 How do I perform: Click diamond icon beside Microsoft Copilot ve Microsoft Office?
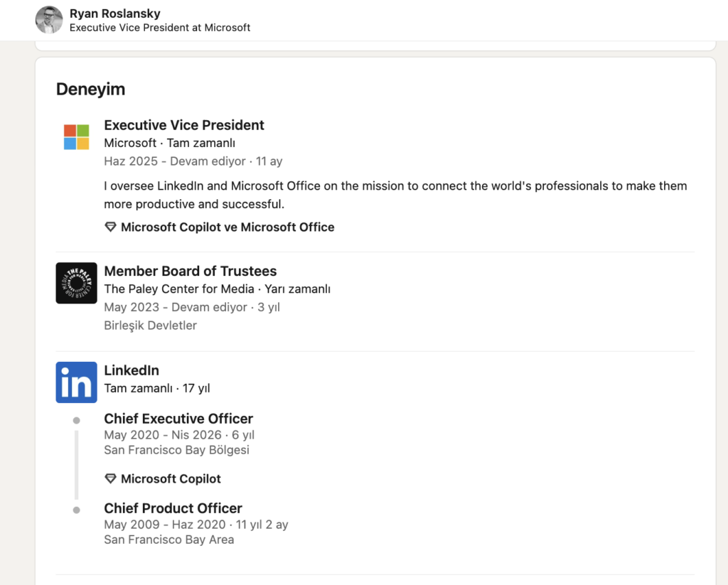pos(110,227)
